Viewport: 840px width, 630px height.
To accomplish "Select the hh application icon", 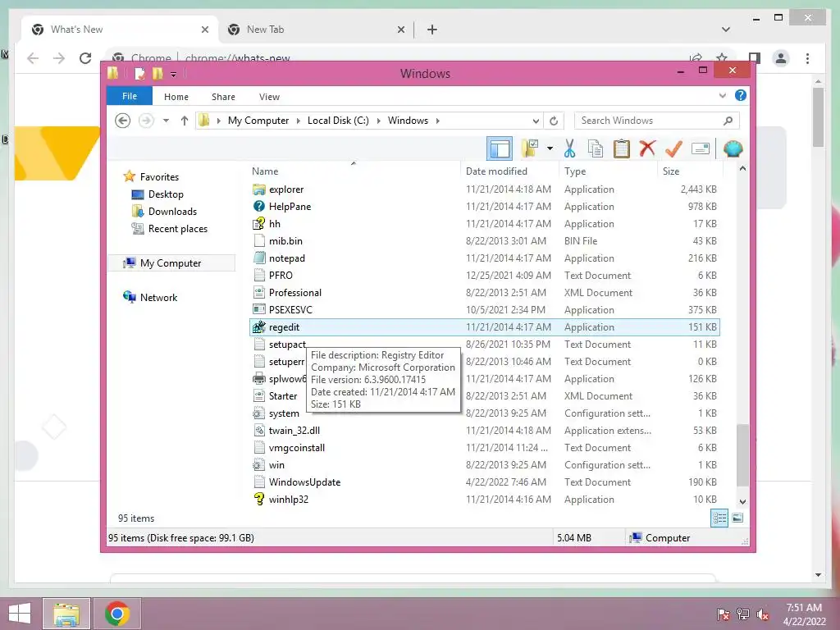I will [x=258, y=223].
